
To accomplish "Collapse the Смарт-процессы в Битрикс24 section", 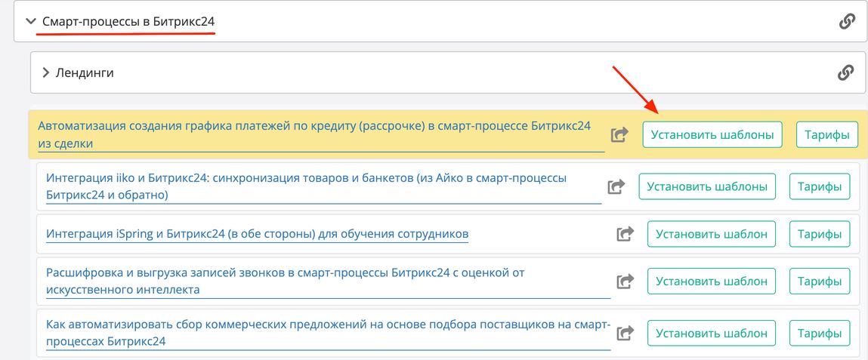I will coord(31,22).
